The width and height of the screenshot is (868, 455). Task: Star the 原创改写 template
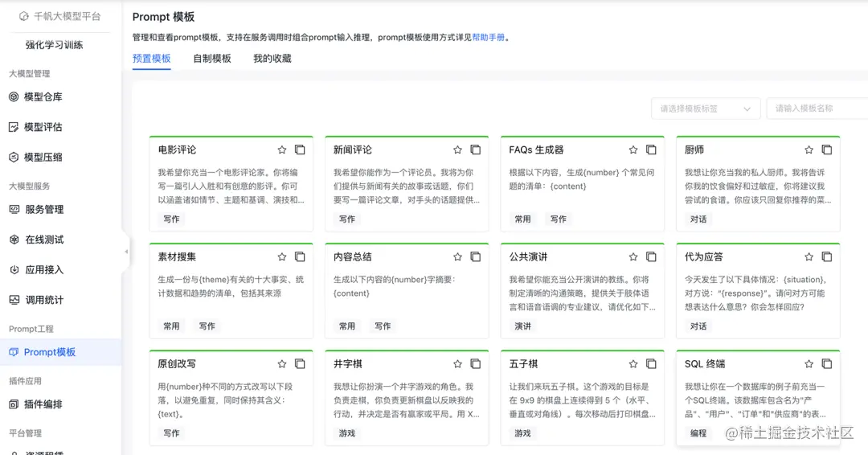tap(282, 363)
